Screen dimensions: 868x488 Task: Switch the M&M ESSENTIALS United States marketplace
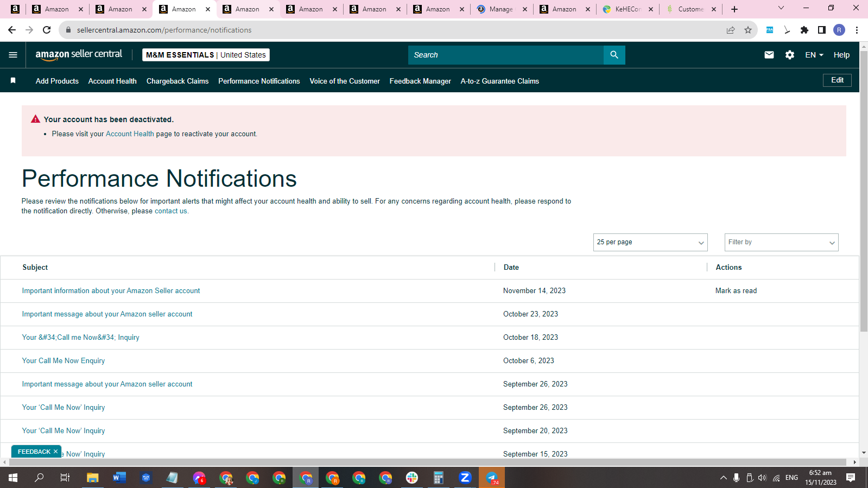pyautogui.click(x=206, y=55)
